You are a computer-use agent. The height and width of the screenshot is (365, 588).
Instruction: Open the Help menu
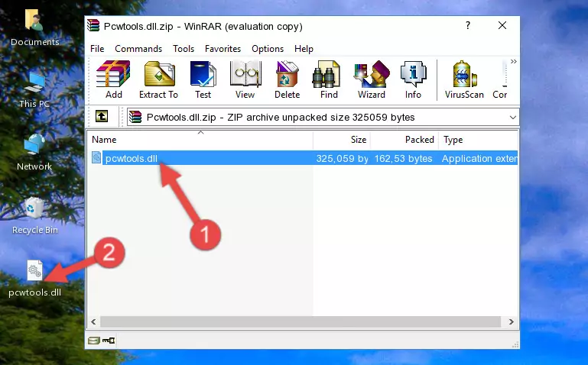tap(304, 49)
